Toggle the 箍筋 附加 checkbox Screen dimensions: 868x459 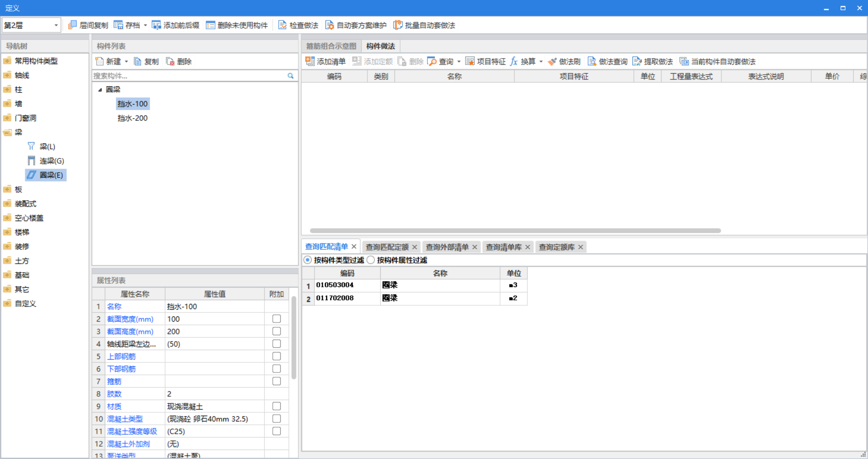(x=276, y=381)
